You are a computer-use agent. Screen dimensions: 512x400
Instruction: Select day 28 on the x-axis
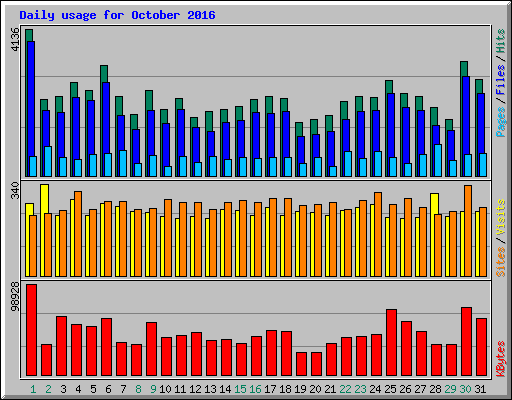click(x=435, y=389)
